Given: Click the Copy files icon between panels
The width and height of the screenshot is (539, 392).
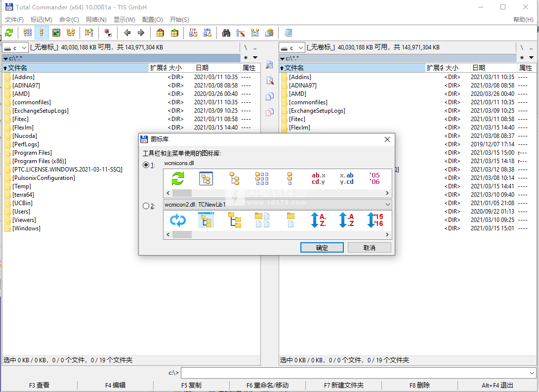Looking at the screenshot, I should click(270, 96).
